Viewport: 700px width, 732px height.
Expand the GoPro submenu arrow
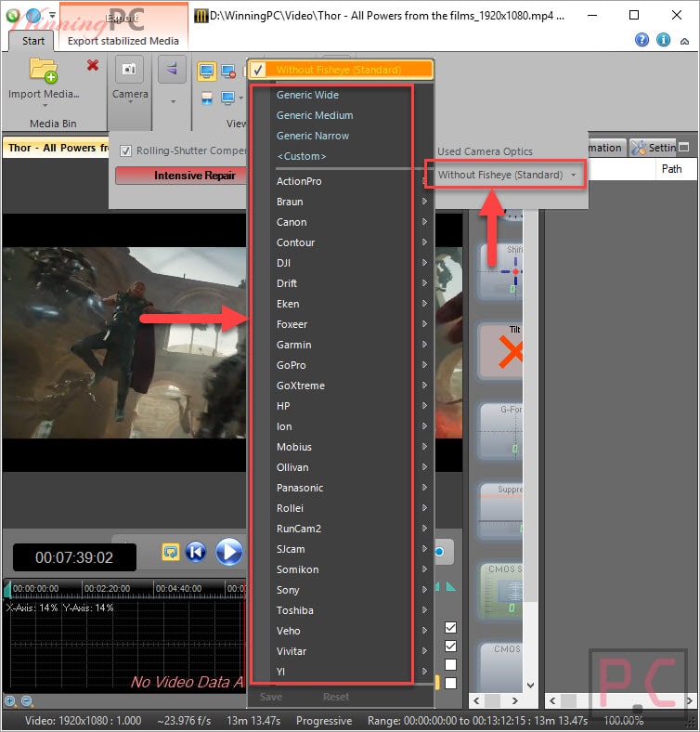click(x=424, y=364)
